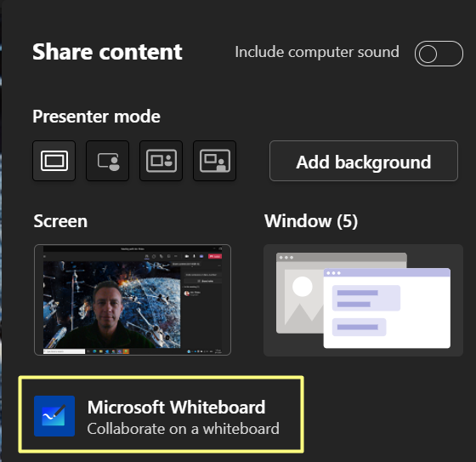
Task: Click the Microsoft Whiteboard blue pen icon
Action: (x=54, y=416)
